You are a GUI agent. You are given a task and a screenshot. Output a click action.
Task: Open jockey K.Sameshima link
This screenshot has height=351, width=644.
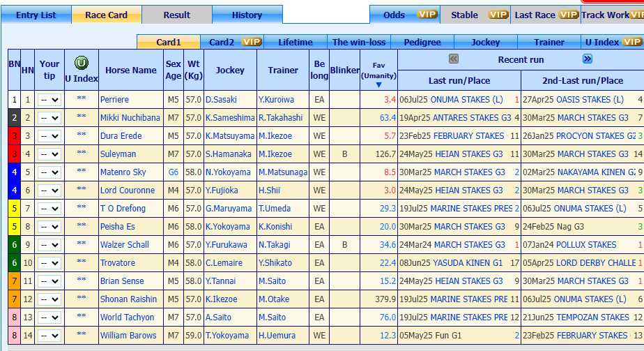click(x=230, y=118)
